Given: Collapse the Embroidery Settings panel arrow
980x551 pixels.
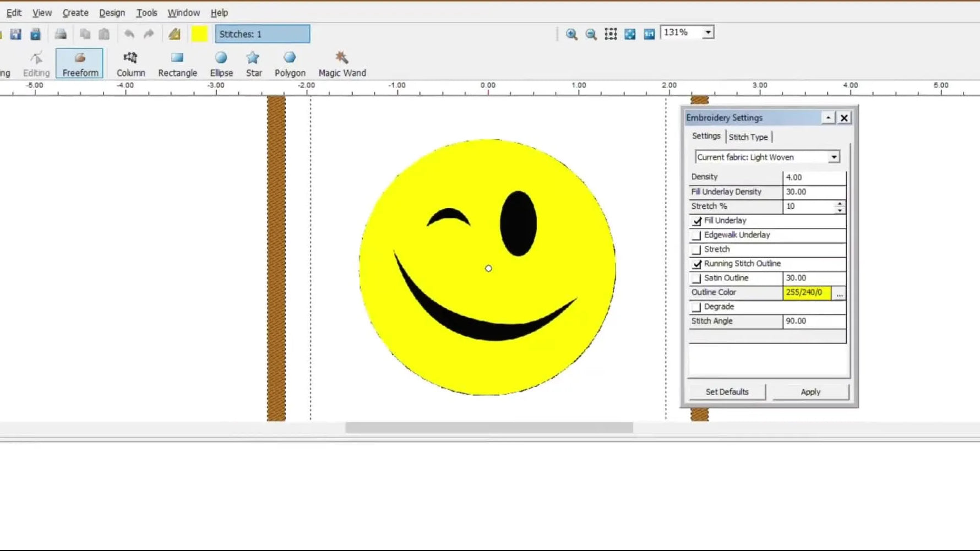Looking at the screenshot, I should [x=828, y=118].
